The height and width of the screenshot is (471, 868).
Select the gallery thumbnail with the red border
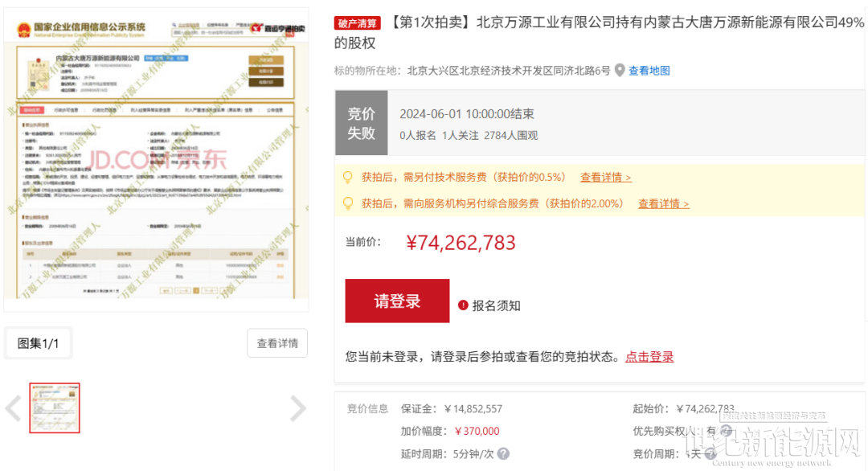55,408
